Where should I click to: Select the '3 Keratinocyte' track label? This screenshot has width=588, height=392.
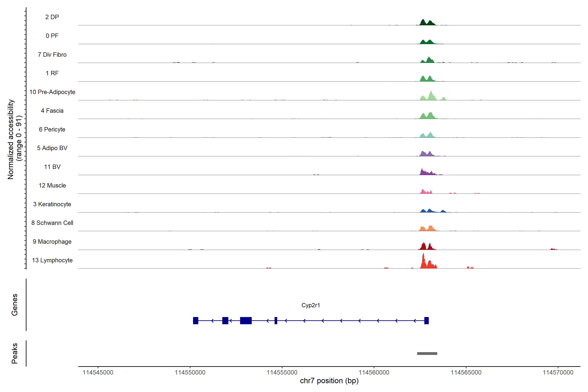(52, 204)
